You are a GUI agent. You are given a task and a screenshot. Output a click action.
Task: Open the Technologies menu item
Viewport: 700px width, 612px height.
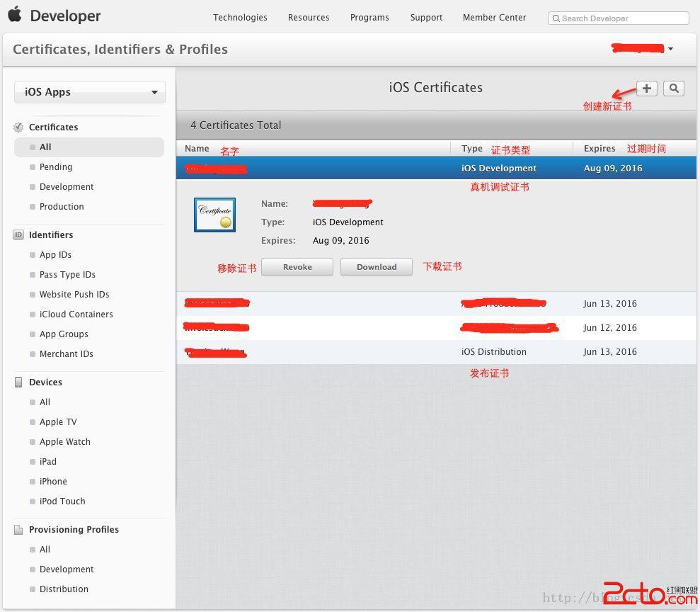point(240,18)
